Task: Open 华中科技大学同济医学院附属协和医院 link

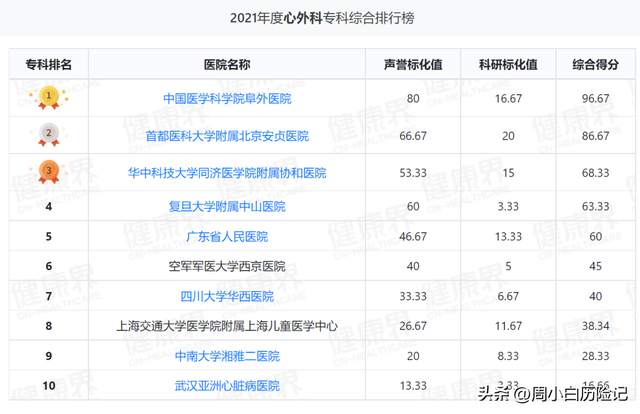Action: click(227, 173)
